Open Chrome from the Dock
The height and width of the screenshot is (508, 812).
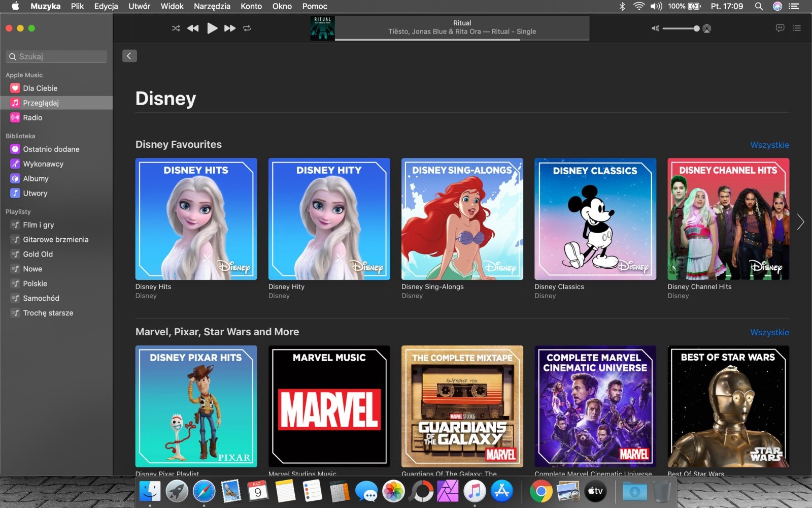click(541, 491)
